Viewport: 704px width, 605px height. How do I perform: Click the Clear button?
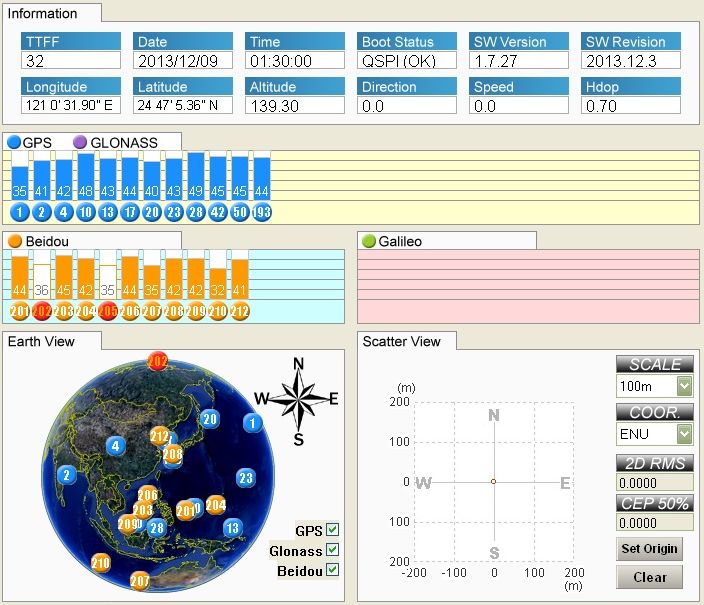point(650,577)
